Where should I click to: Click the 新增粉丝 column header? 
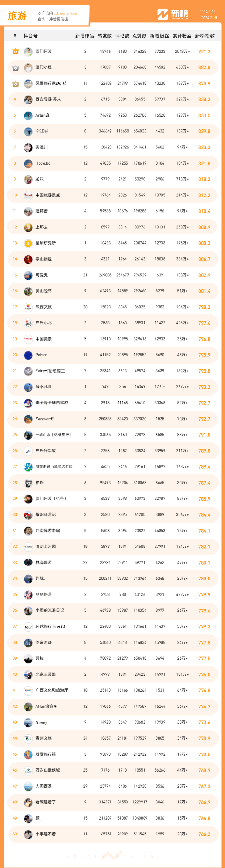point(159,36)
